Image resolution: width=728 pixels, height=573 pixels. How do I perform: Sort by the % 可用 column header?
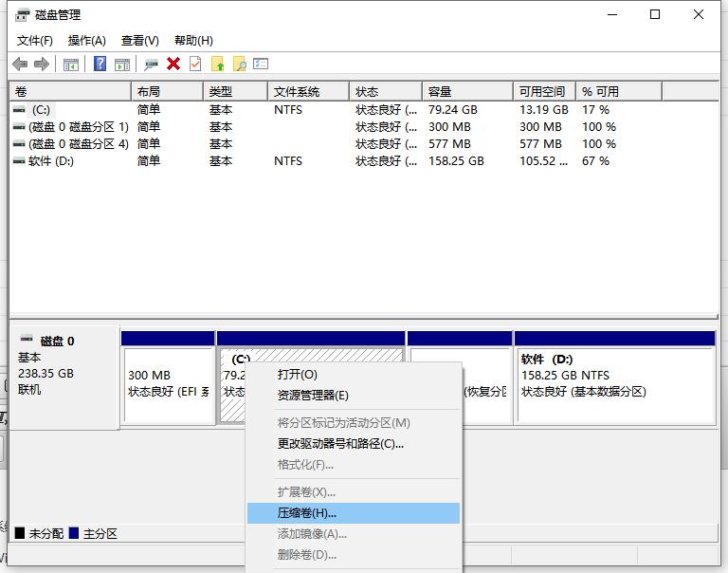[619, 92]
